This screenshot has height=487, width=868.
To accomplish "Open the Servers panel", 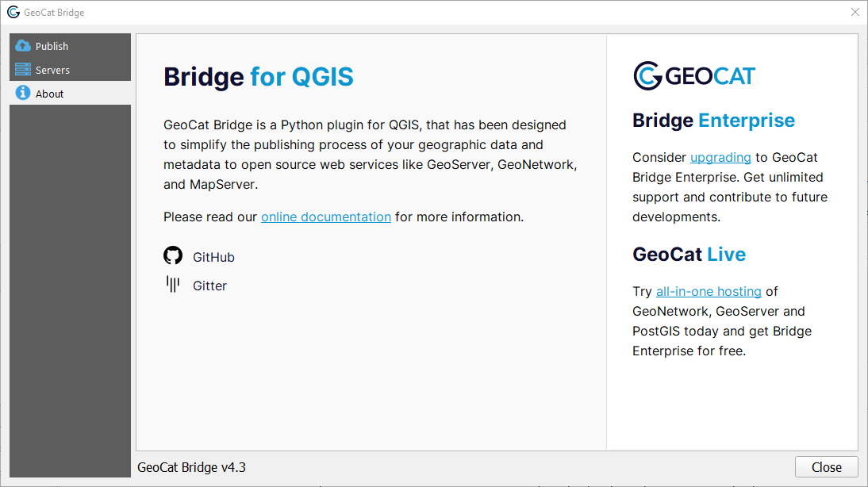I will tap(52, 69).
